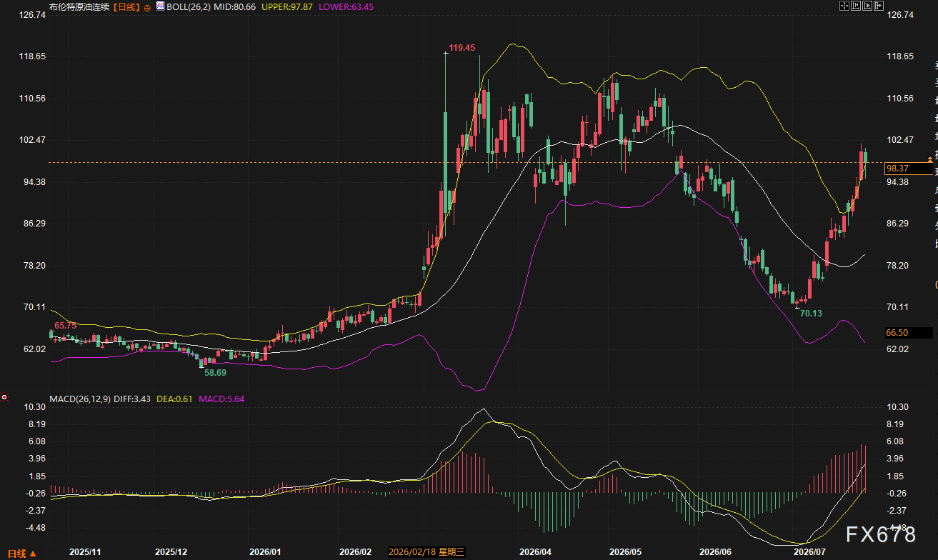Click the crosshair cursor icon at top right
Viewport: 938px width, 560px height.
(844, 6)
